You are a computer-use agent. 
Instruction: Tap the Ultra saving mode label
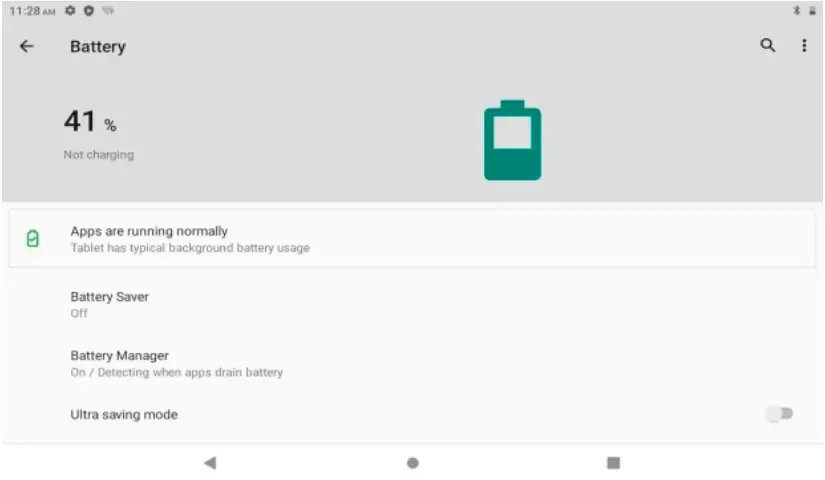[x=124, y=415]
